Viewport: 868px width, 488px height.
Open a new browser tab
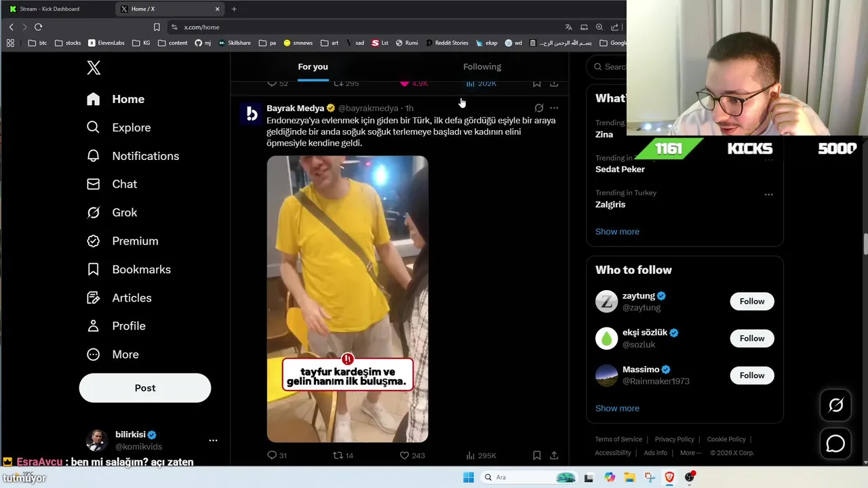234,9
